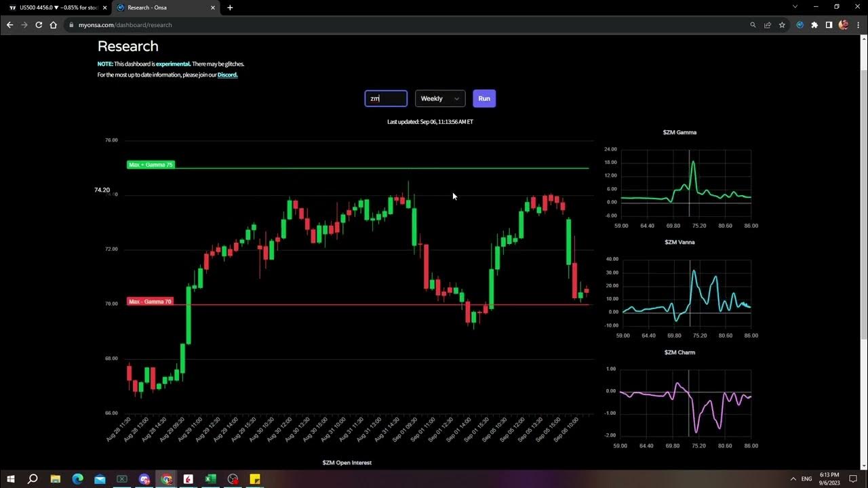Select the Research - Onsa tab
The height and width of the screenshot is (488, 868).
165,7
